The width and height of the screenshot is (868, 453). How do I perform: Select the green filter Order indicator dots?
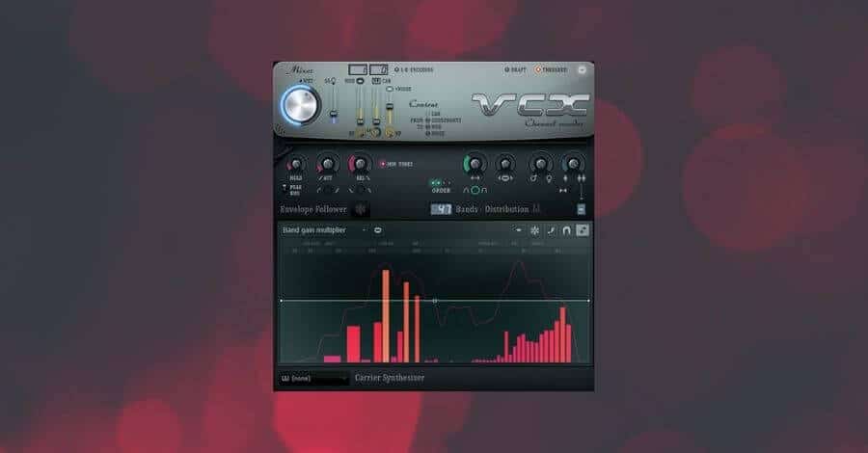tap(441, 182)
